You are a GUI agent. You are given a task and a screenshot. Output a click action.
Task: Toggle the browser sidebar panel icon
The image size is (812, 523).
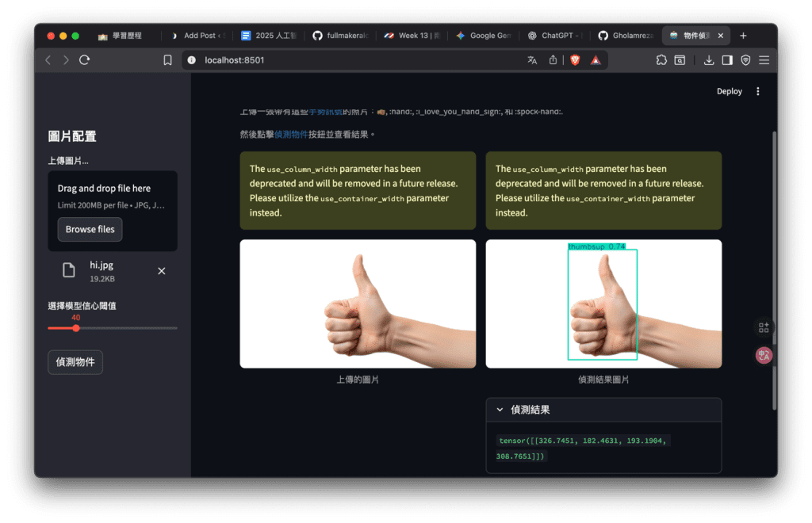point(727,60)
